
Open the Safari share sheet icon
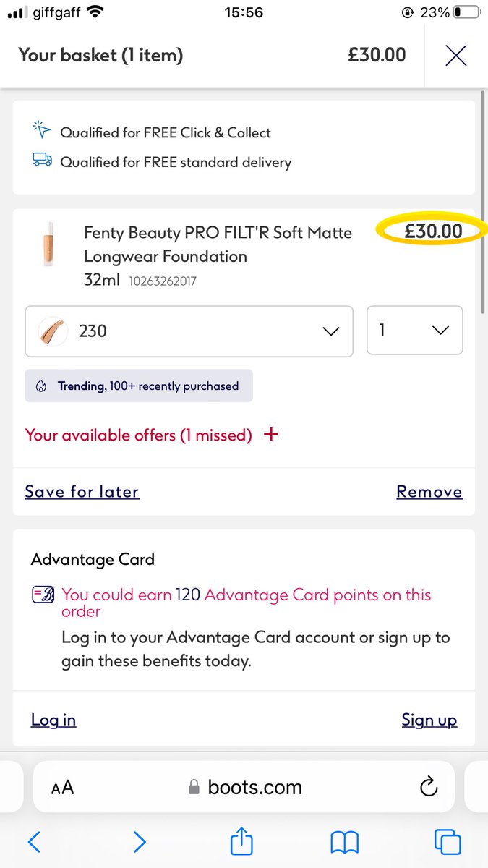point(241,841)
